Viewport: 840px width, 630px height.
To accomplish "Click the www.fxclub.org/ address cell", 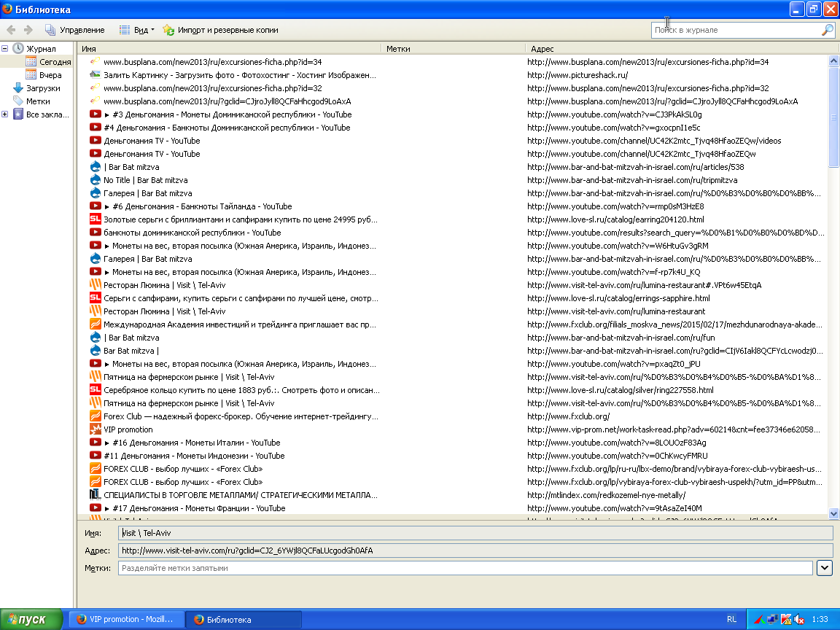I will click(568, 416).
